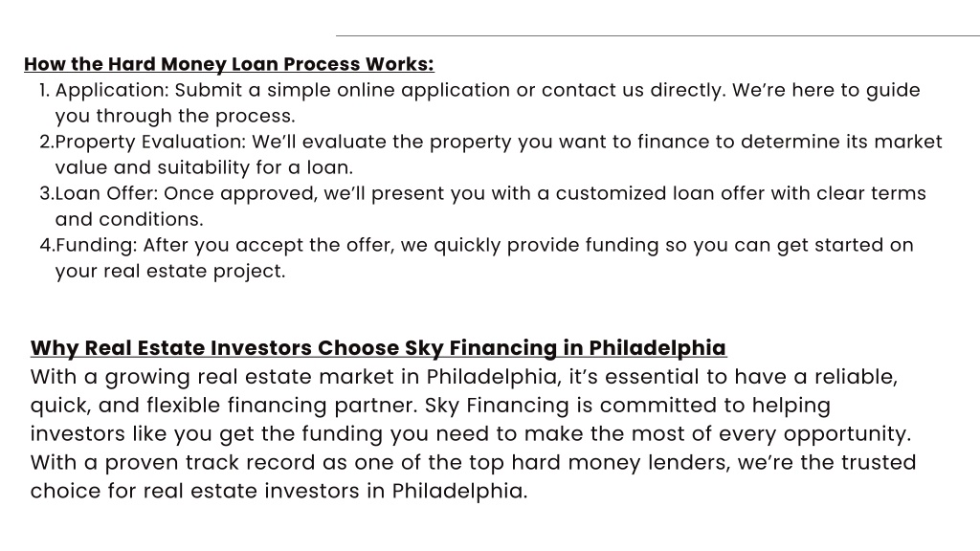Click 'Funding:' label in step four
The width and height of the screenshot is (980, 551).
click(x=97, y=246)
